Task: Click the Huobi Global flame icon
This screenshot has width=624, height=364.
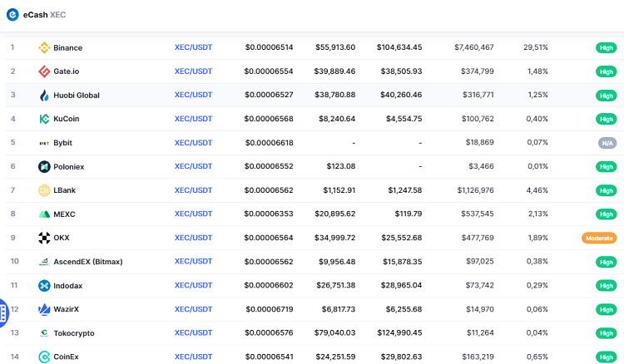Action: coord(44,96)
